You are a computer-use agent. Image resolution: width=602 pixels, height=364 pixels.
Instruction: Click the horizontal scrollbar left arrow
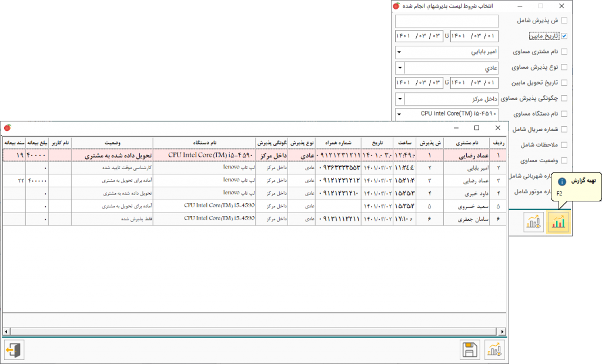(6, 331)
